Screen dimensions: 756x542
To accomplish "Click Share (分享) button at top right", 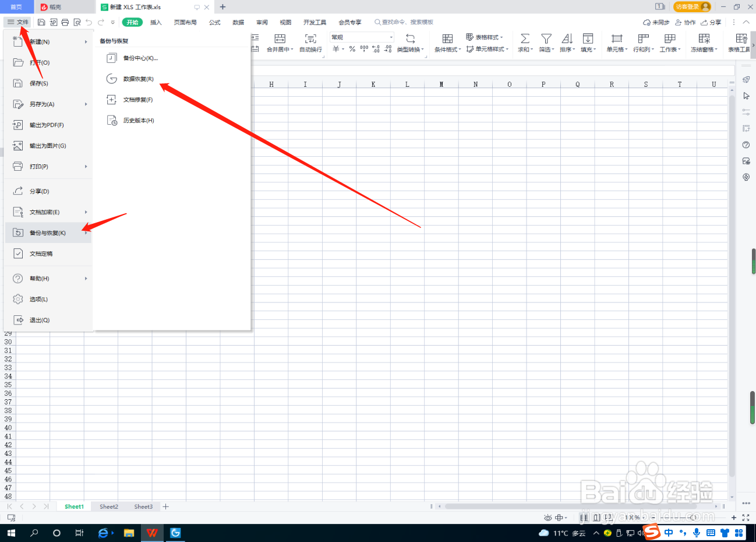I will tap(711, 22).
